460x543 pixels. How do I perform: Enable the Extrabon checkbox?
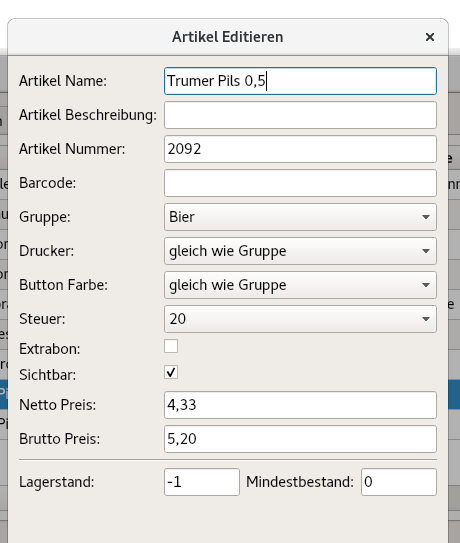[x=171, y=346]
